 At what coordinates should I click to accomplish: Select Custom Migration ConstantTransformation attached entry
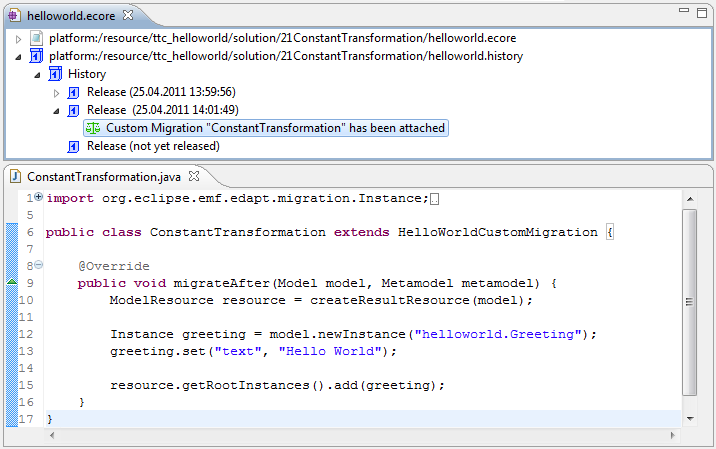point(266,128)
